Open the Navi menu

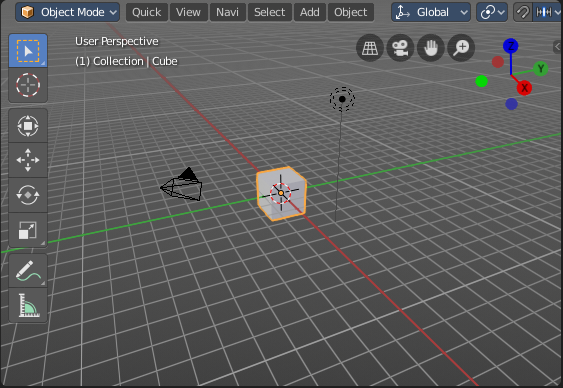[x=228, y=12]
